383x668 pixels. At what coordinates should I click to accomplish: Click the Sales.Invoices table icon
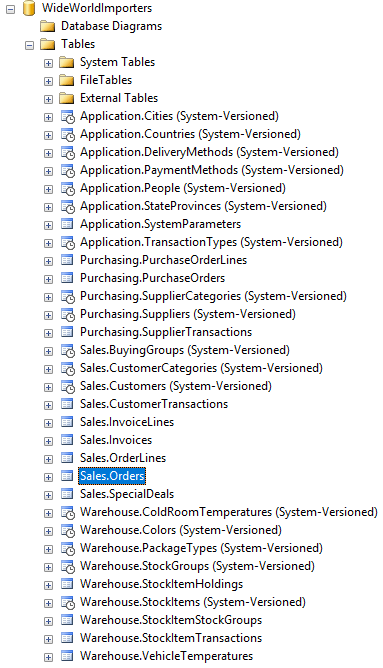click(x=67, y=440)
